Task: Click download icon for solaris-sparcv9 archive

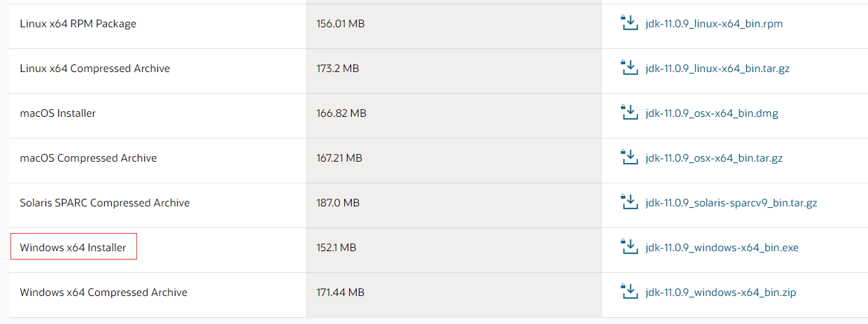Action: tap(629, 202)
